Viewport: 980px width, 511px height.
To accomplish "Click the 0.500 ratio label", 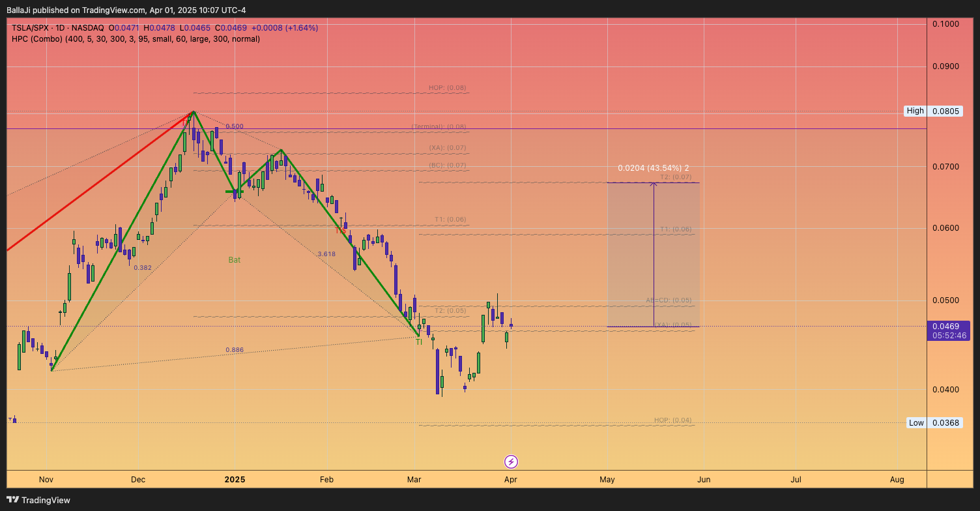I will click(235, 126).
